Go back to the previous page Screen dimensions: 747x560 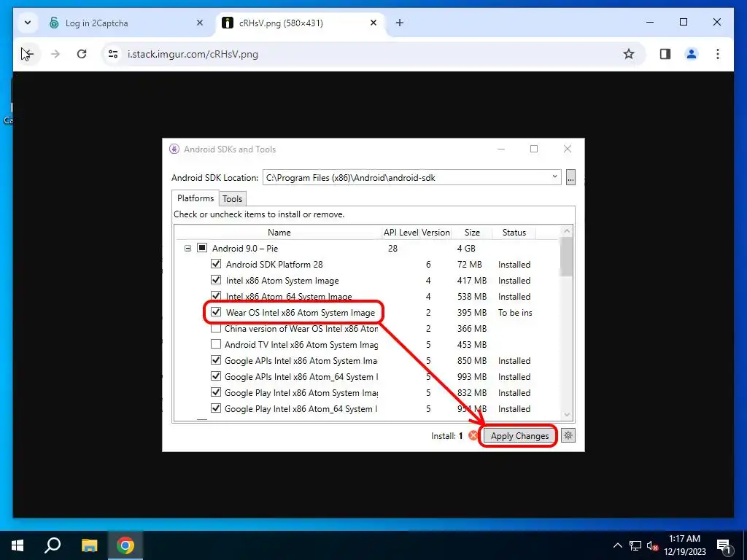pyautogui.click(x=28, y=54)
